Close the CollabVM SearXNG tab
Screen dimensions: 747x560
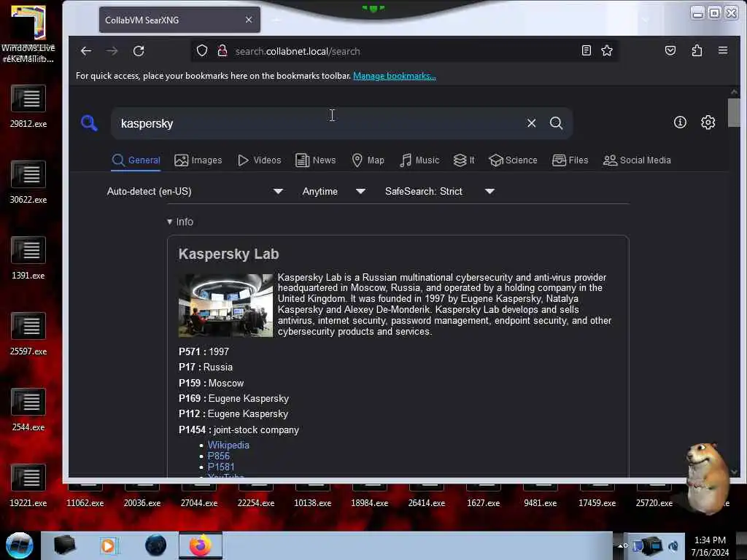click(x=249, y=20)
